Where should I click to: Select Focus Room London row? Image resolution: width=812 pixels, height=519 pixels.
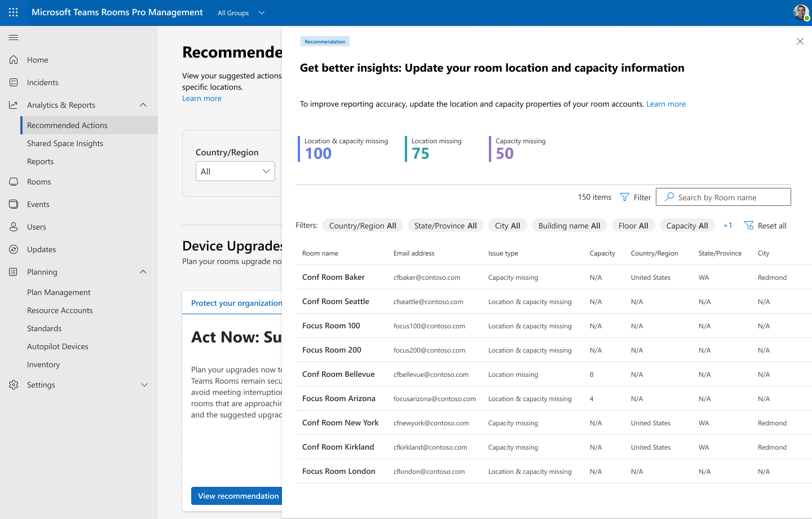554,471
